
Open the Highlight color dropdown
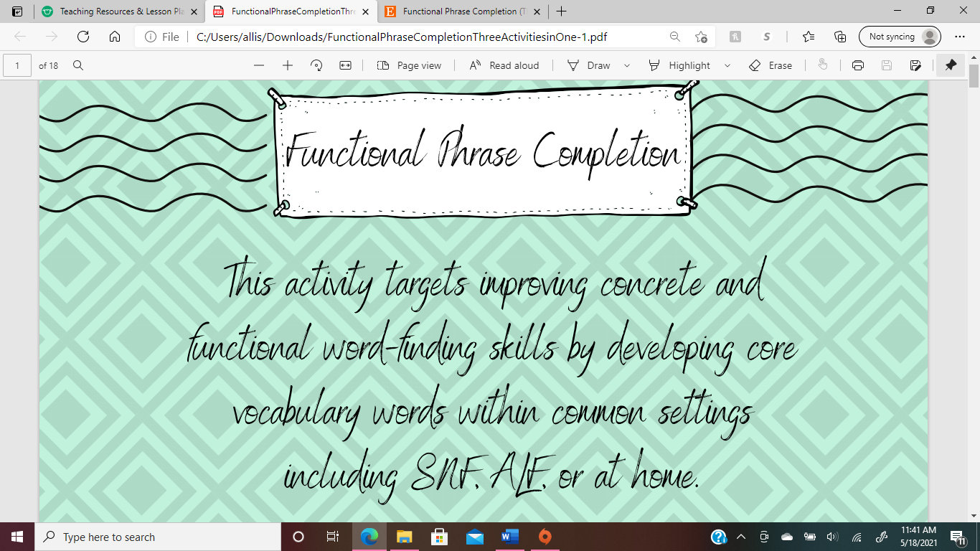pyautogui.click(x=727, y=65)
